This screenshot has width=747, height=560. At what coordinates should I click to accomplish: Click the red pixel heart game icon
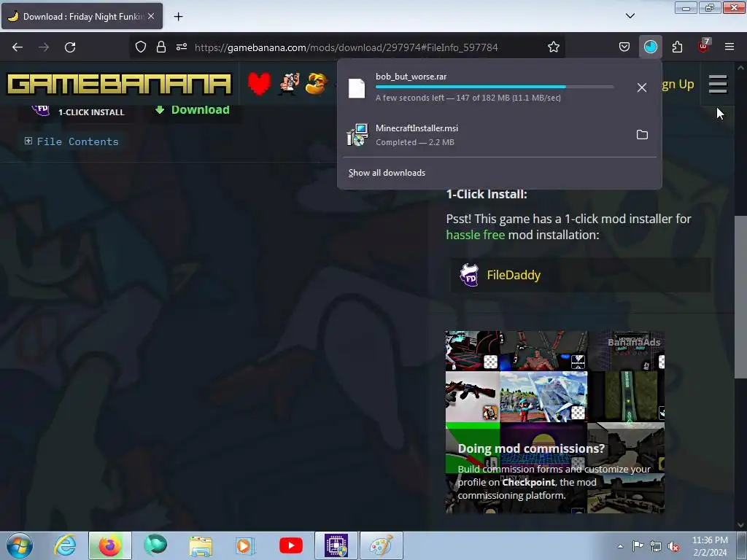259,84
